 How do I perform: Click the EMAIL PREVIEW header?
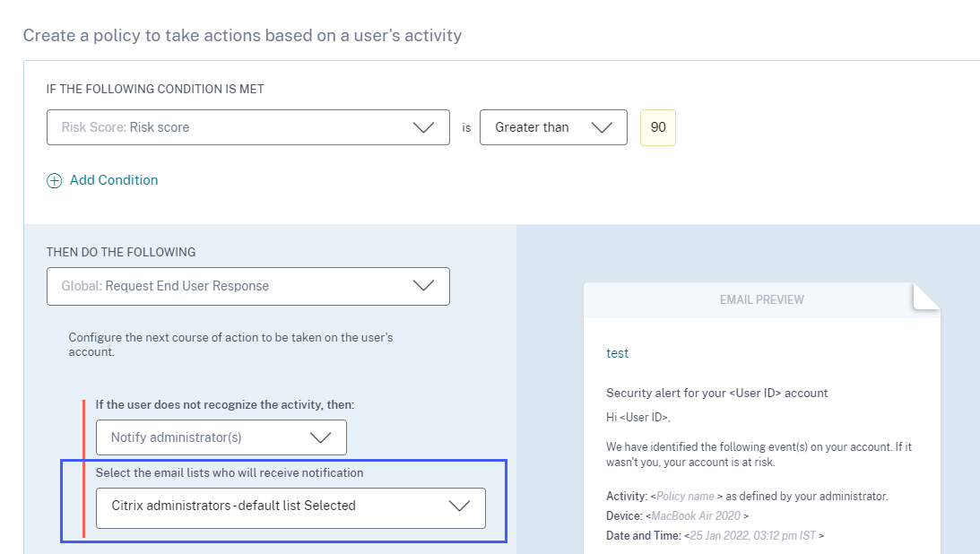tap(761, 299)
